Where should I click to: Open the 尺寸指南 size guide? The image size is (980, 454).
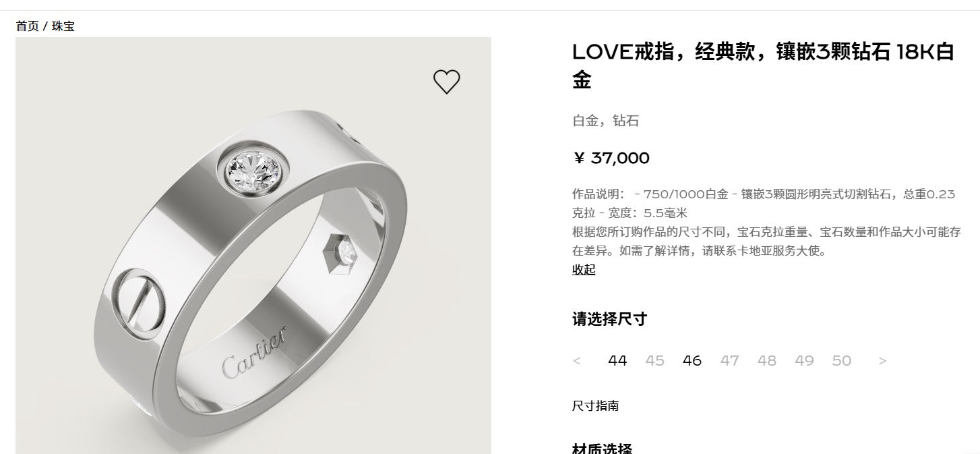point(595,406)
